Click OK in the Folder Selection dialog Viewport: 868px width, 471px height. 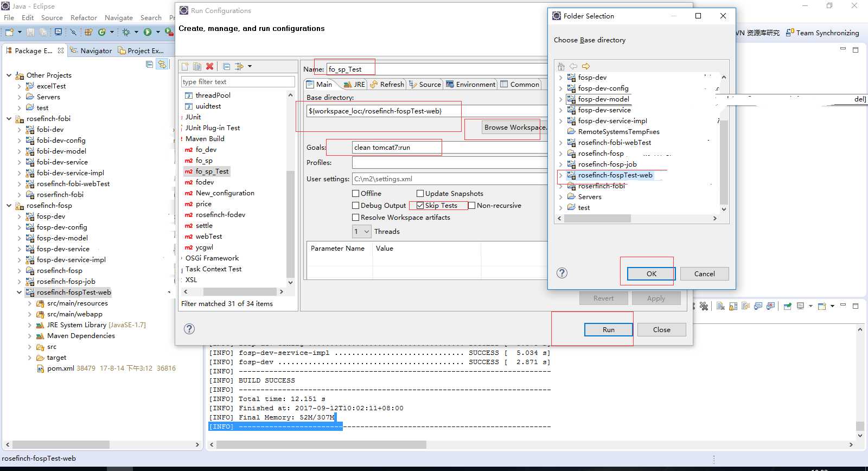(x=651, y=274)
